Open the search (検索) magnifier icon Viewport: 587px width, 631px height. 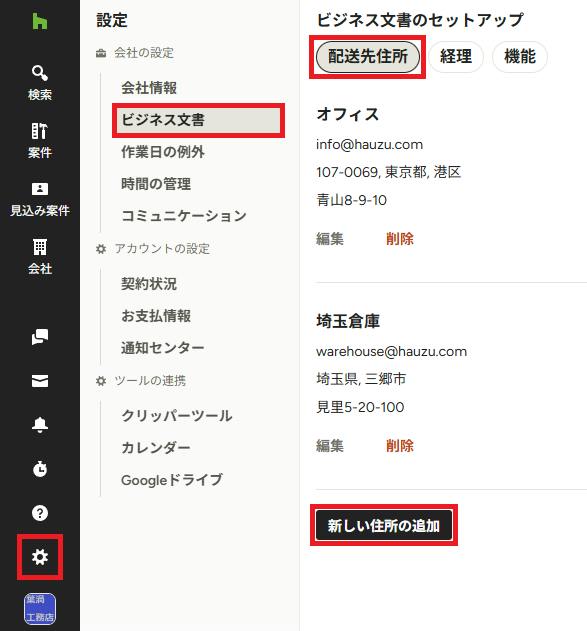pyautogui.click(x=40, y=73)
